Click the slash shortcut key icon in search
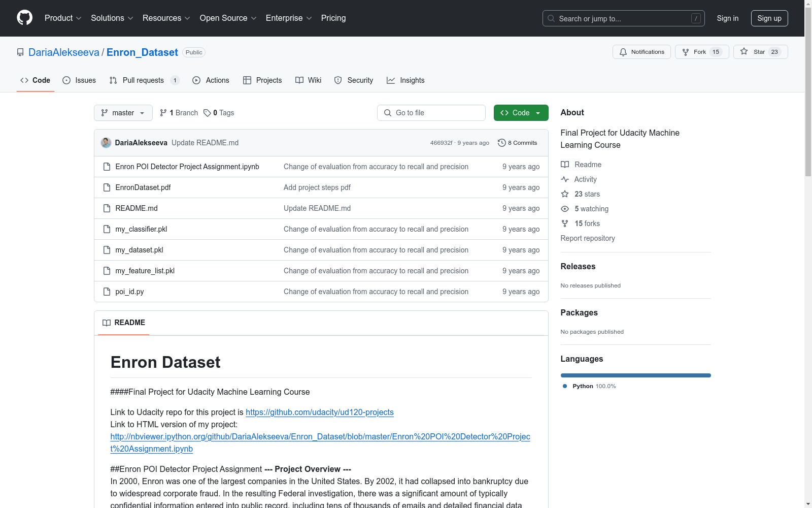812x508 pixels. click(x=696, y=18)
